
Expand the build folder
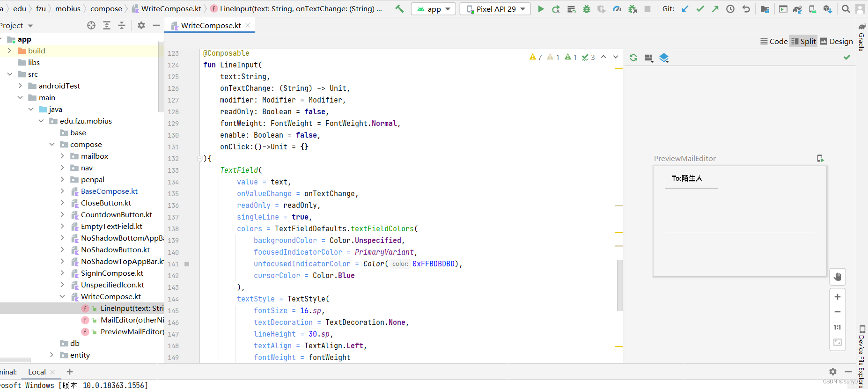click(x=9, y=51)
